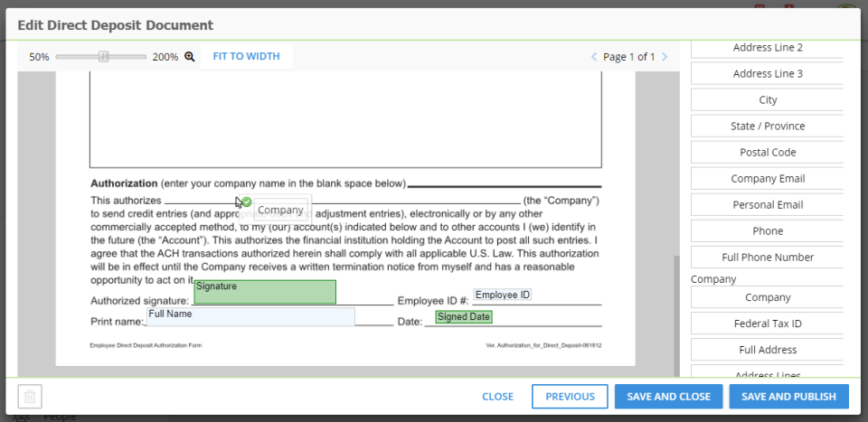Choose the State / Province field
This screenshot has width=868, height=422.
point(768,127)
